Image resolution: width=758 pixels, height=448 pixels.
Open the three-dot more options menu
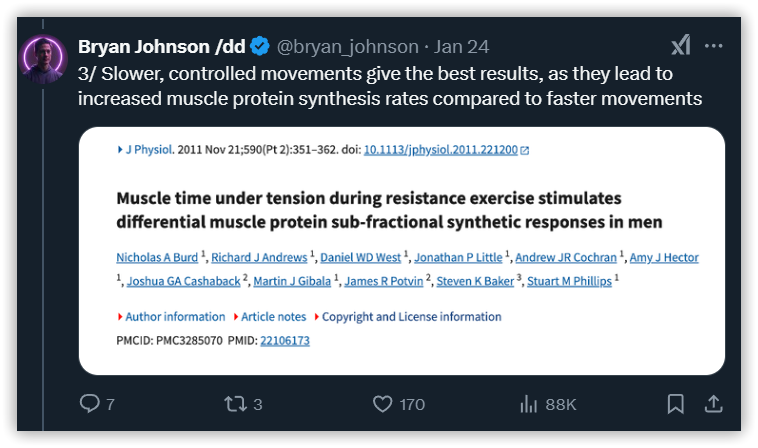point(714,46)
